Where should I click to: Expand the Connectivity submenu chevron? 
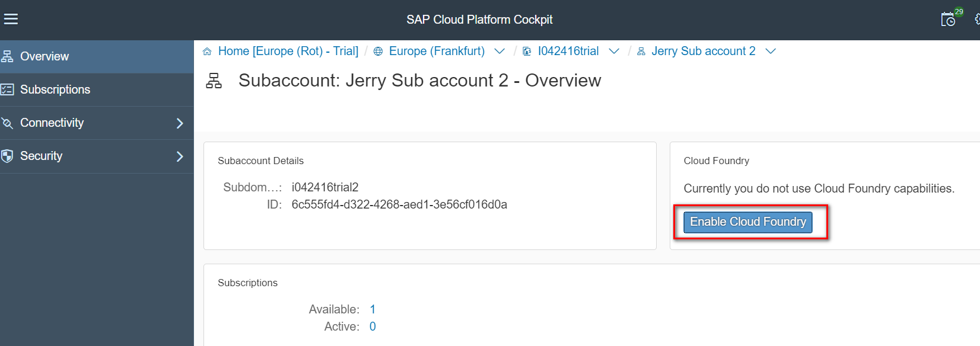(x=180, y=123)
